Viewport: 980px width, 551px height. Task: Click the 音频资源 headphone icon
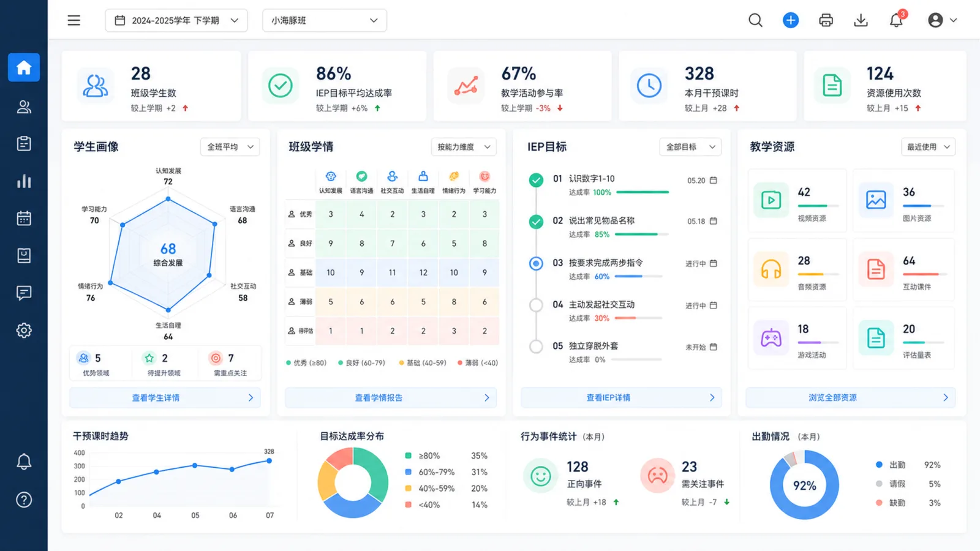[771, 269]
